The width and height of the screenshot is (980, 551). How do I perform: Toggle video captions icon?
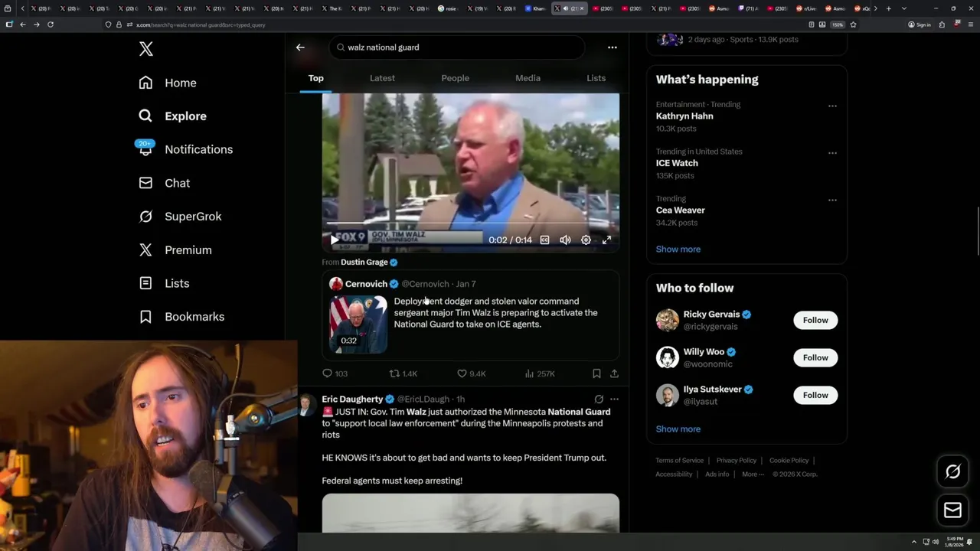click(x=544, y=240)
